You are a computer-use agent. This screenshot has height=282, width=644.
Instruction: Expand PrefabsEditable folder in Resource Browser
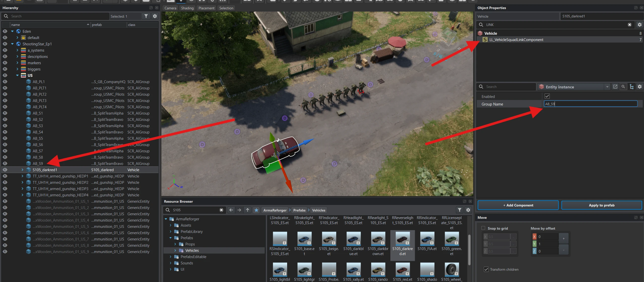point(171,257)
